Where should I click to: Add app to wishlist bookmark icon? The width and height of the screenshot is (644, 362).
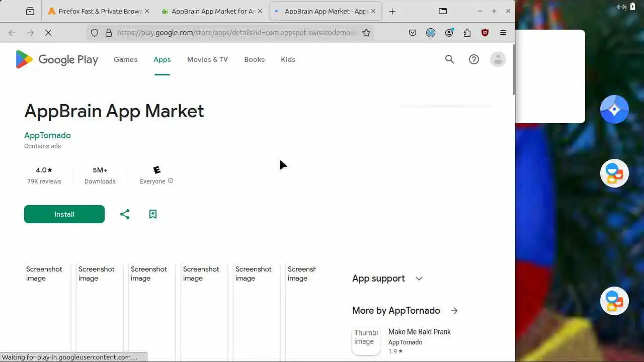[153, 214]
